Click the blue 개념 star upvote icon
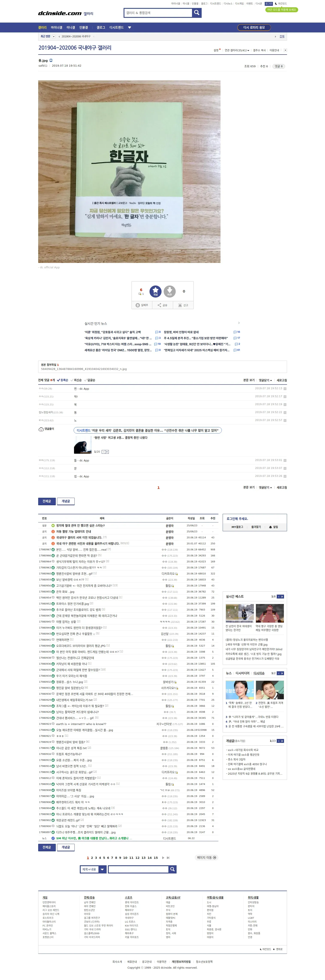Viewport: 325px width, 980px height. pyautogui.click(x=156, y=292)
